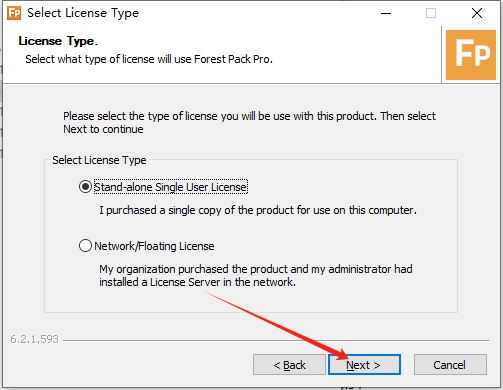Click the "Please select the type of license" instruction

coord(249,122)
